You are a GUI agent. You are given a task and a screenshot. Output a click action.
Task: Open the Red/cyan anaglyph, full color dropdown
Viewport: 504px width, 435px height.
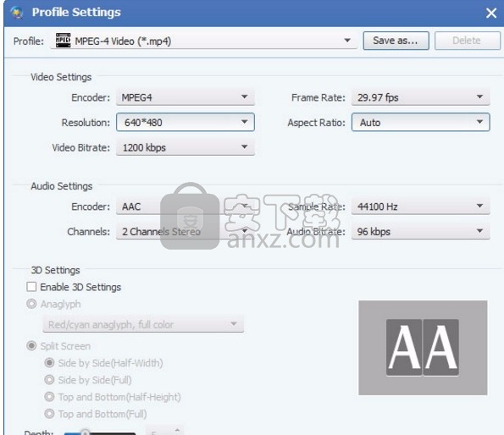coord(143,324)
